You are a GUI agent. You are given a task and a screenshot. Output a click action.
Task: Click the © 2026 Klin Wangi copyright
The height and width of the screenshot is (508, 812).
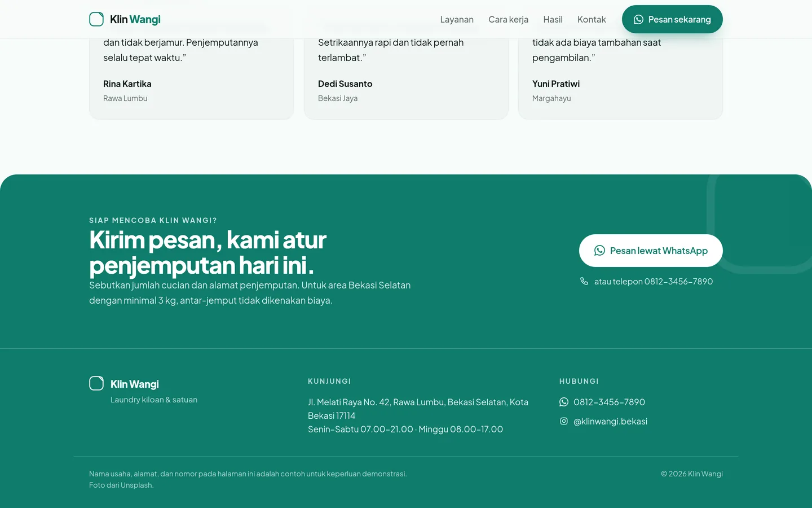coord(692,474)
